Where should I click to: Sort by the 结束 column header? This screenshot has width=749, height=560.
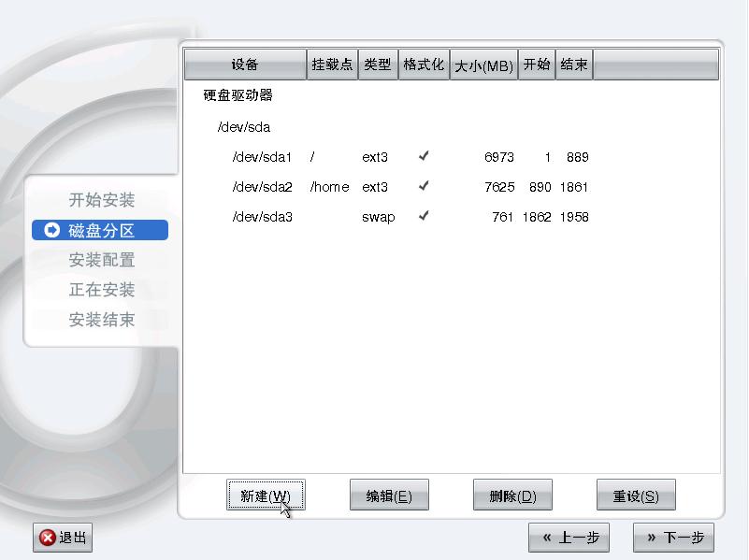574,65
